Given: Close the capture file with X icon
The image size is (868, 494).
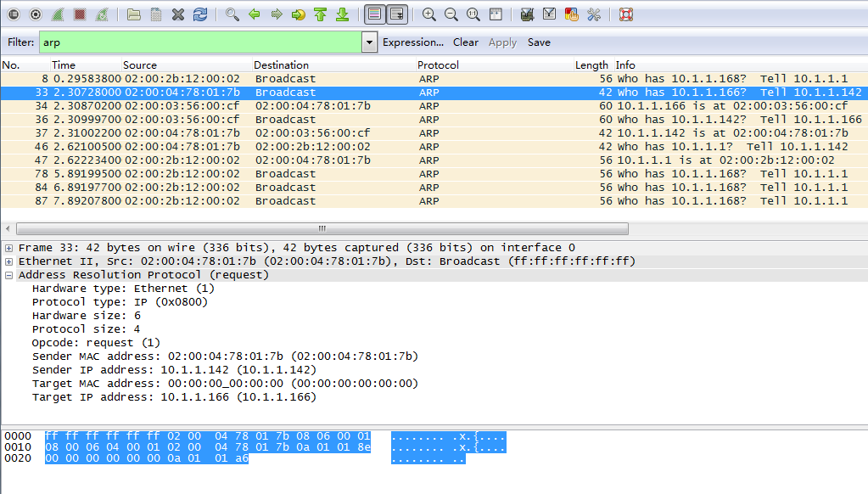Looking at the screenshot, I should [177, 14].
